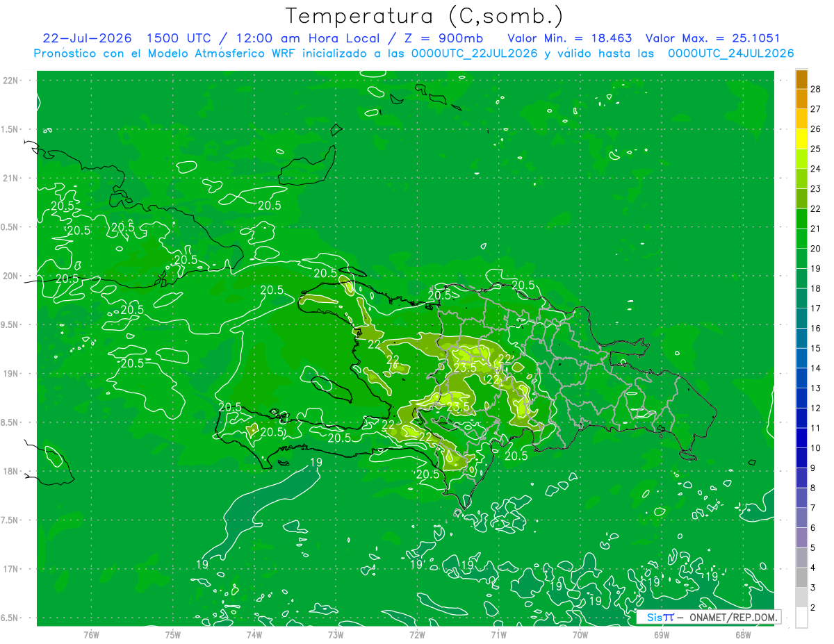Click the green swatch between 20 and 21

click(x=801, y=238)
